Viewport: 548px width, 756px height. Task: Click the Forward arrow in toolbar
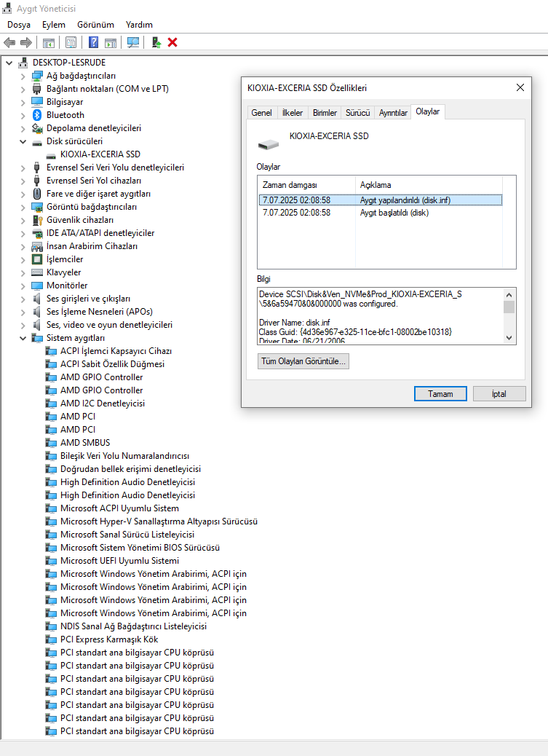coord(26,42)
